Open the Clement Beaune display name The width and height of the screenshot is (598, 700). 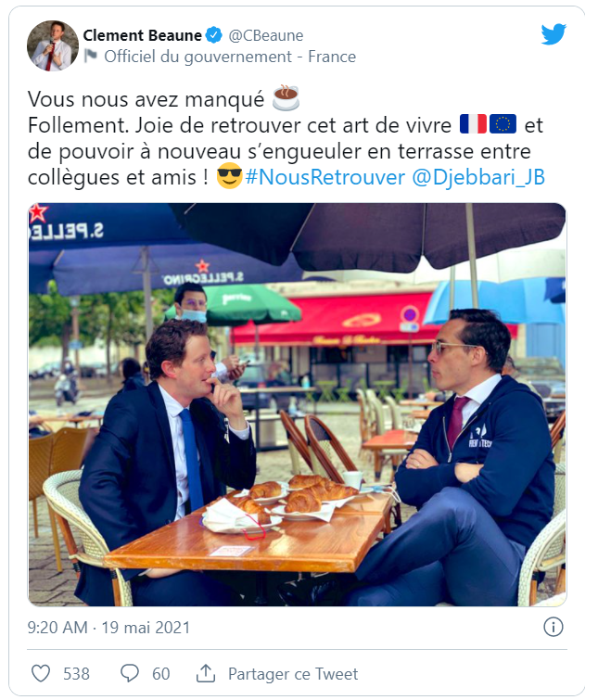tap(143, 35)
